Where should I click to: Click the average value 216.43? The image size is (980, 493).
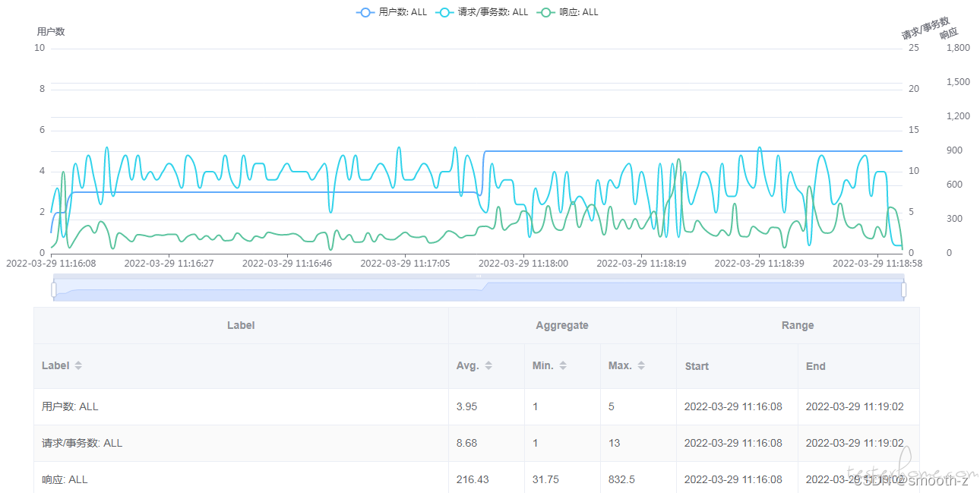(x=472, y=479)
